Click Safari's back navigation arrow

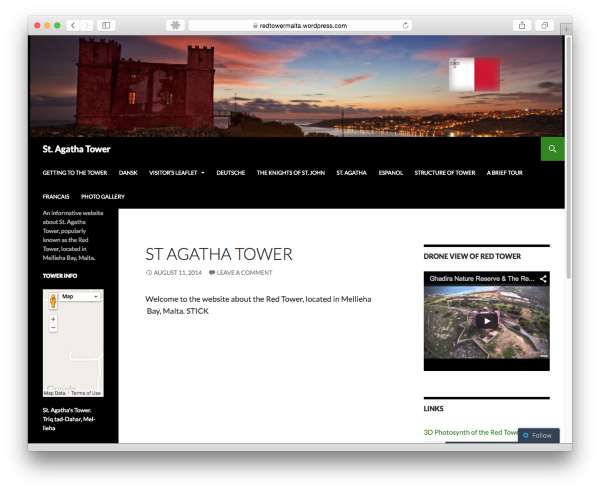click(x=73, y=25)
